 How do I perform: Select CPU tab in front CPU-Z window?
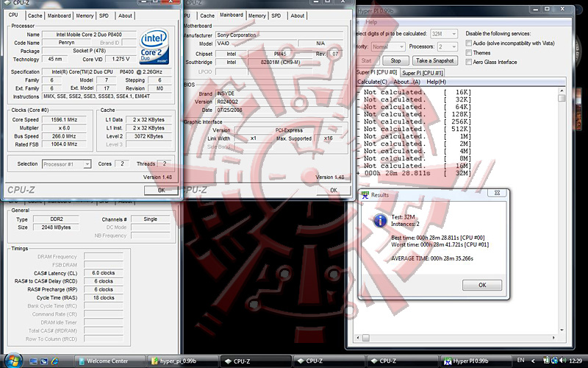click(13, 15)
